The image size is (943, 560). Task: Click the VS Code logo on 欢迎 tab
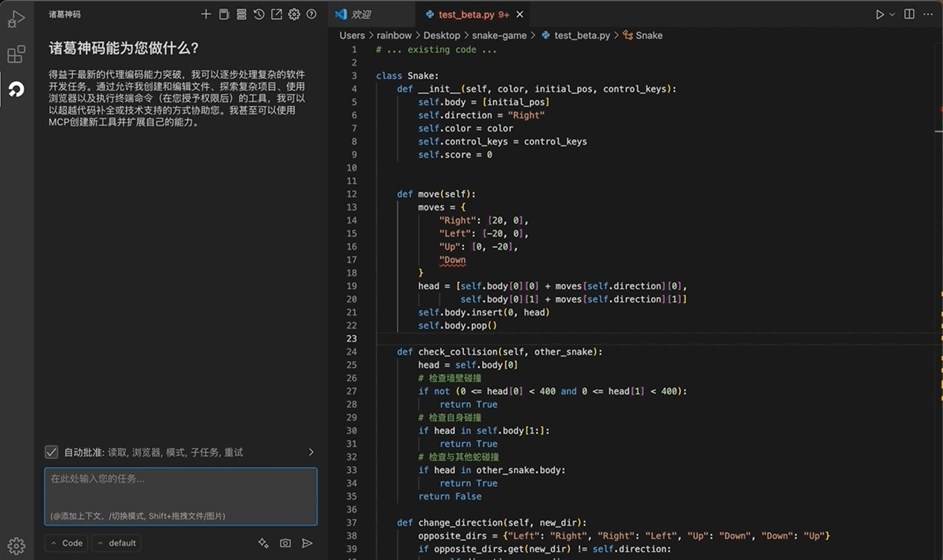pos(341,14)
